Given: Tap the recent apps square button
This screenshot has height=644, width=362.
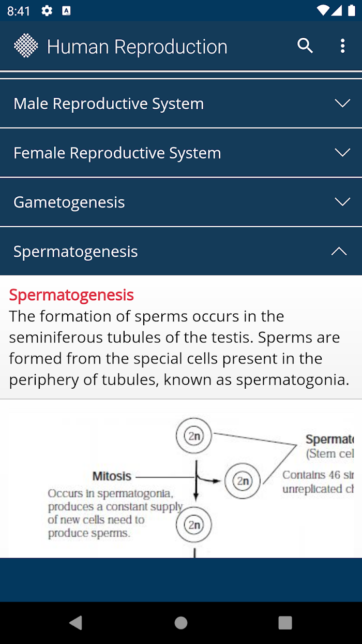Looking at the screenshot, I should click(x=285, y=623).
